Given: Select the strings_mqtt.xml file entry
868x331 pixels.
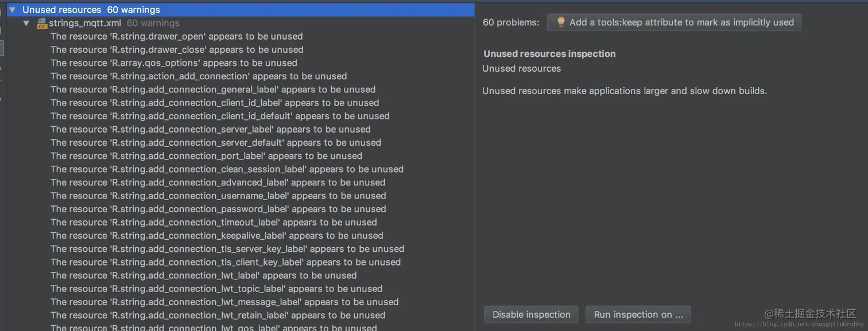Looking at the screenshot, I should 85,24.
